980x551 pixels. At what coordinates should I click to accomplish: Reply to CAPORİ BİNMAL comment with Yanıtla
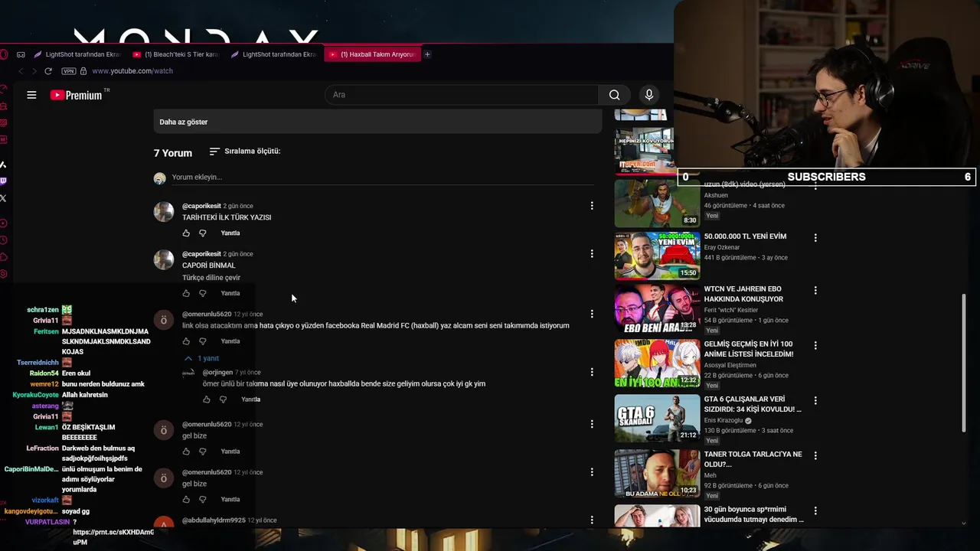pyautogui.click(x=230, y=293)
